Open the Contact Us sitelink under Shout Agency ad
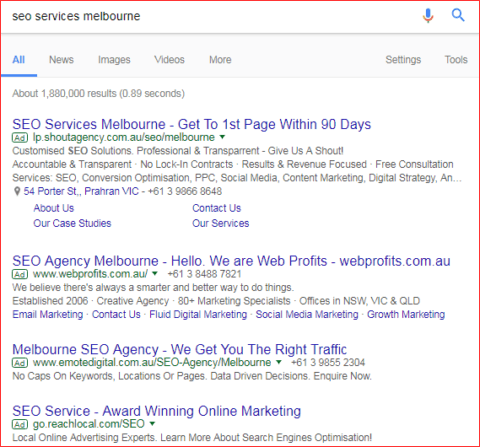The height and width of the screenshot is (447, 480). tap(217, 208)
